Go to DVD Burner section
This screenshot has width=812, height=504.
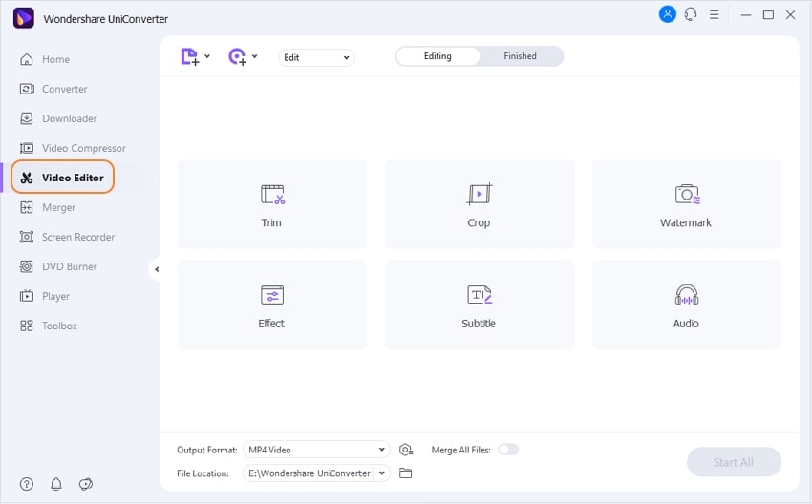[58, 266]
